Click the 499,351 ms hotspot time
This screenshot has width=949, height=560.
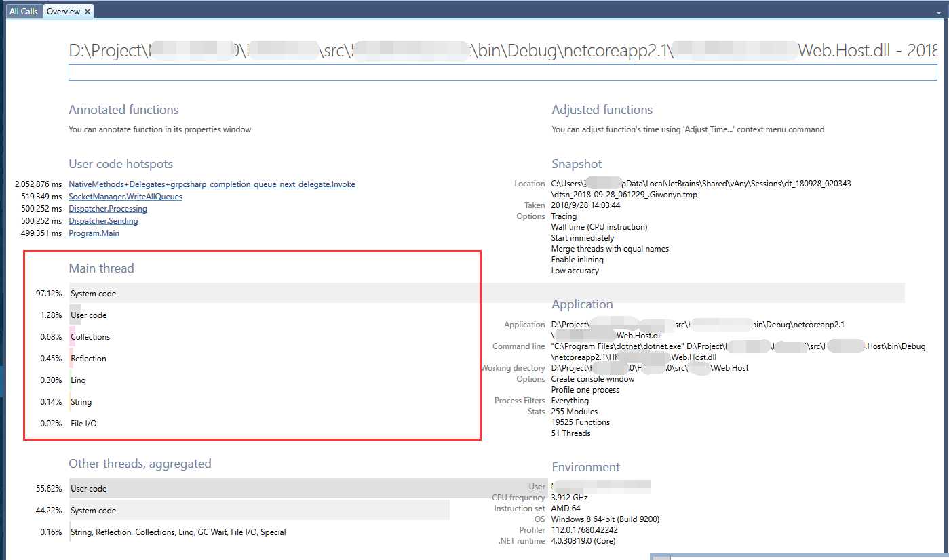point(41,233)
